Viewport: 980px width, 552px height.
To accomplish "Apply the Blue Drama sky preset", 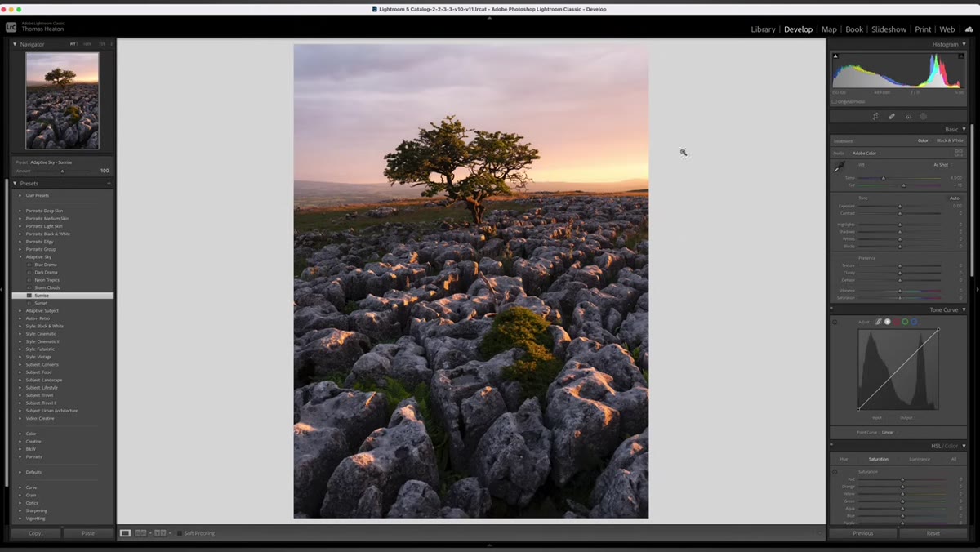I will click(46, 265).
